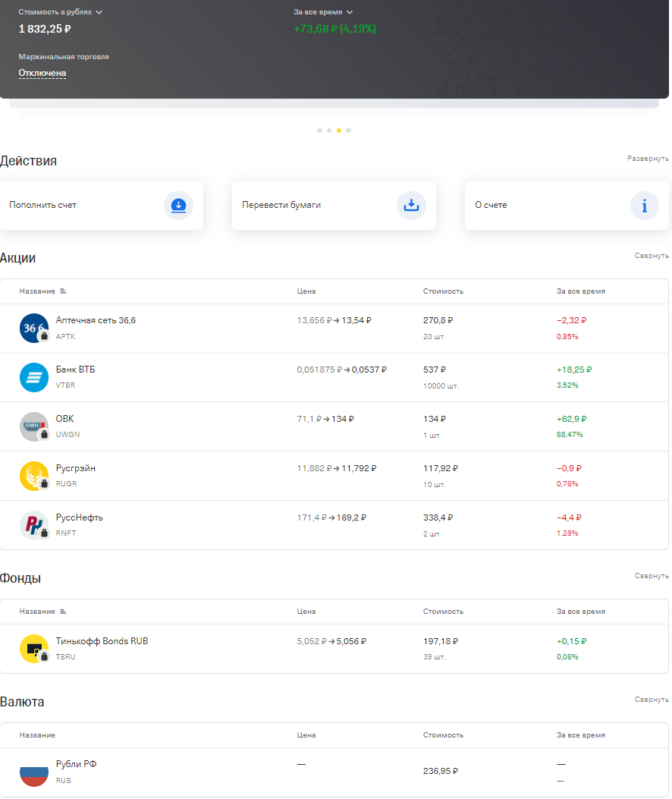Image resolution: width=672 pixels, height=799 pixels.
Task: Click the 338,4 ₽ value for РуссНефть
Action: pyautogui.click(x=438, y=517)
